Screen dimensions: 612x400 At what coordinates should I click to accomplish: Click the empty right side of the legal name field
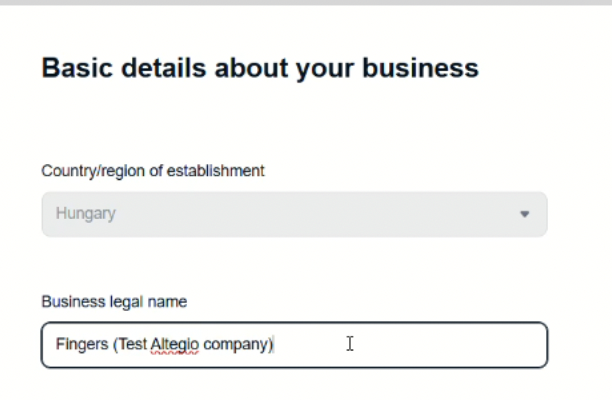pyautogui.click(x=450, y=345)
